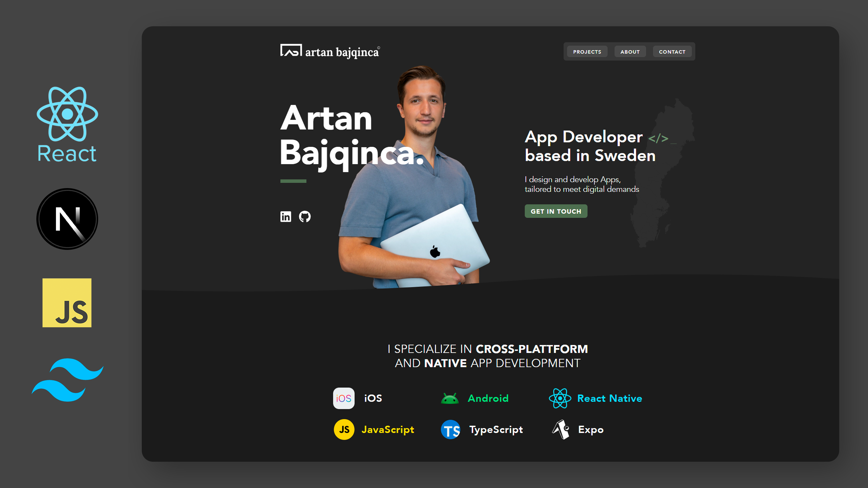Open the GitHub profile icon
The height and width of the screenshot is (488, 868).
[x=305, y=217]
